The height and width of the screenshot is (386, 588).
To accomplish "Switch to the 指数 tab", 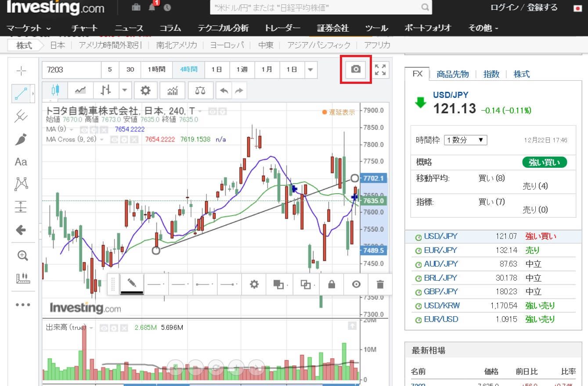I will [491, 74].
